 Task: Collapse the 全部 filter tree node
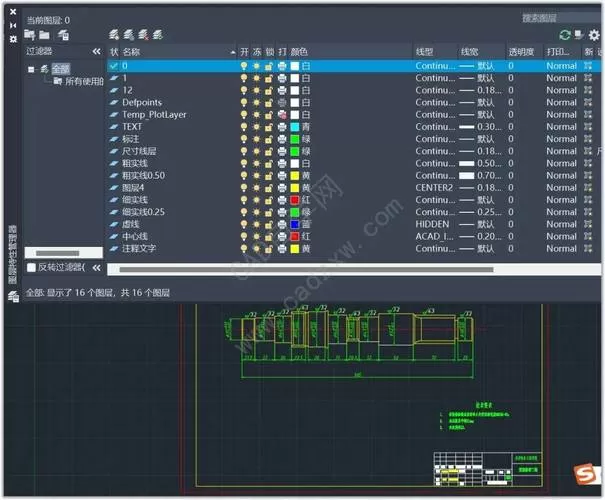pos(31,69)
